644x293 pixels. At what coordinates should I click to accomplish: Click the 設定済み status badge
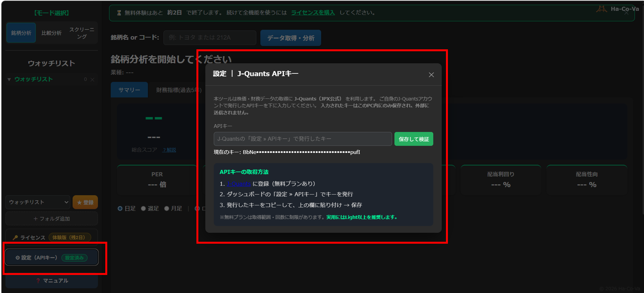74,258
